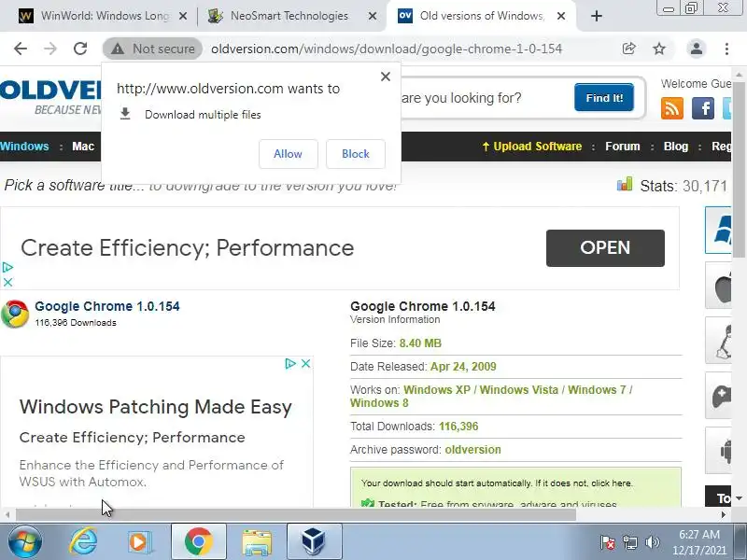Click the Windows Vista link

coord(519,389)
